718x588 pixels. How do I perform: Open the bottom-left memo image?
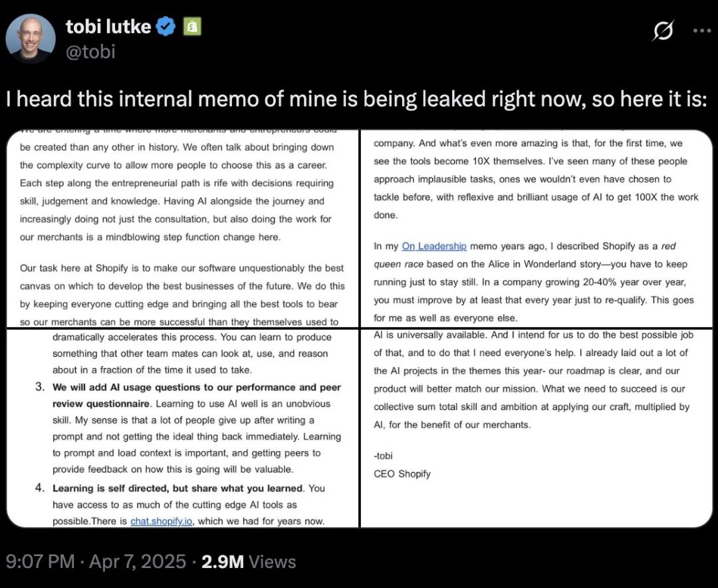point(183,428)
